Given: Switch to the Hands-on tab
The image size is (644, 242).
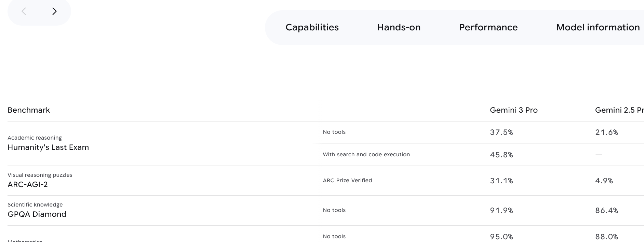Looking at the screenshot, I should pos(399,27).
